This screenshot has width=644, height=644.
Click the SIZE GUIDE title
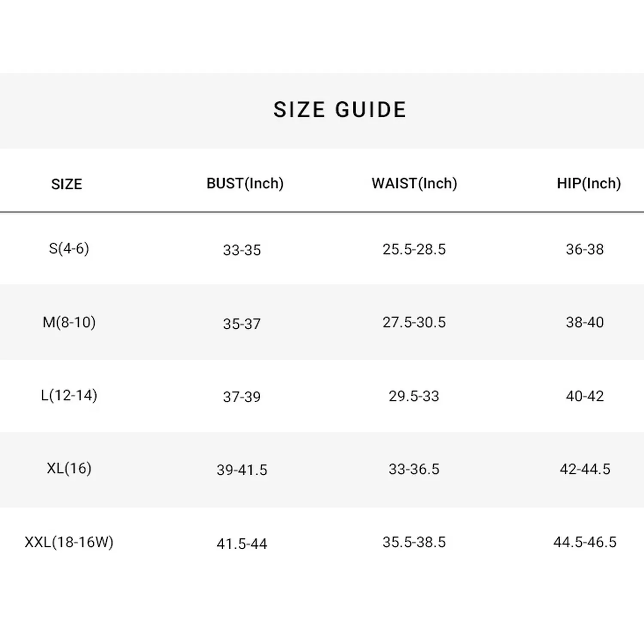pyautogui.click(x=340, y=110)
